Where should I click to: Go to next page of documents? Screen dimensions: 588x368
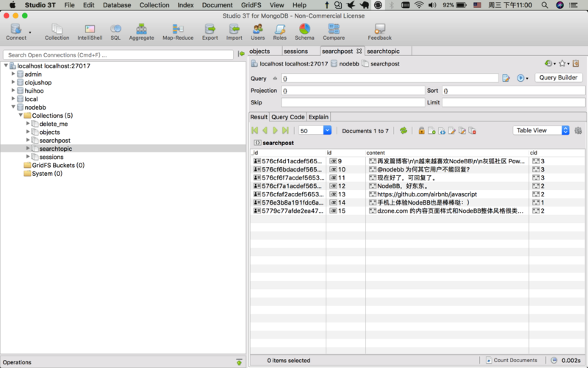point(276,130)
